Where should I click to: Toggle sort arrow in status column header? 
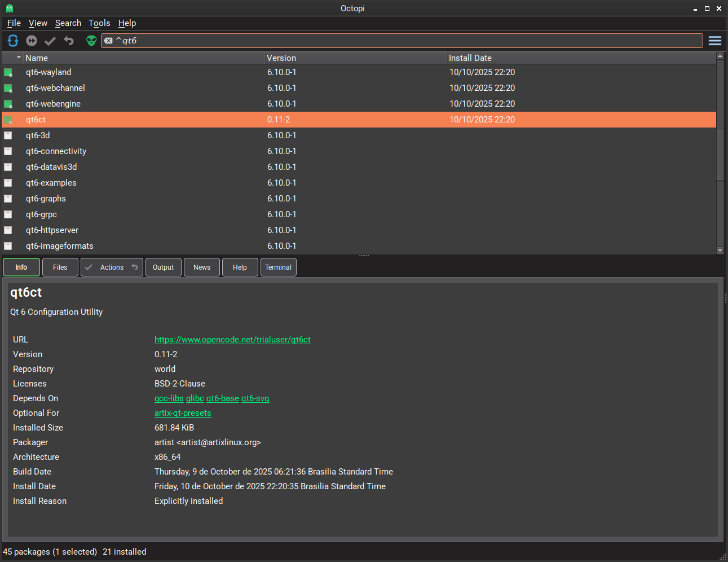pyautogui.click(x=19, y=58)
